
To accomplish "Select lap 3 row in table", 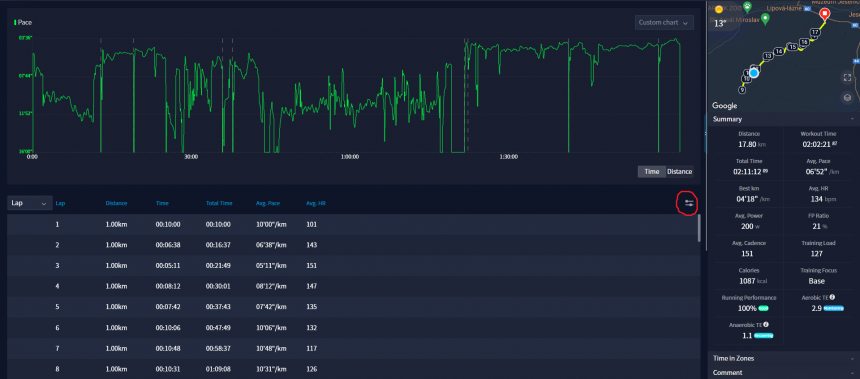I will coord(352,265).
